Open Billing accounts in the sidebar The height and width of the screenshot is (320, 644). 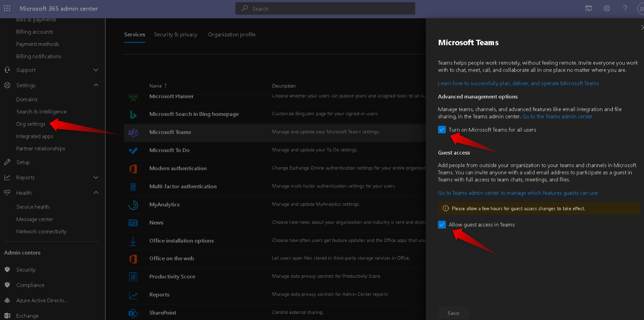(x=35, y=32)
